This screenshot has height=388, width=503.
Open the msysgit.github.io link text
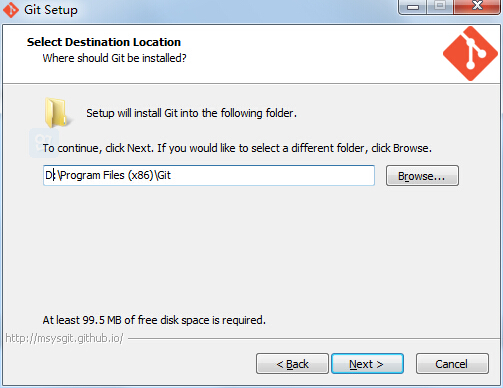64,338
